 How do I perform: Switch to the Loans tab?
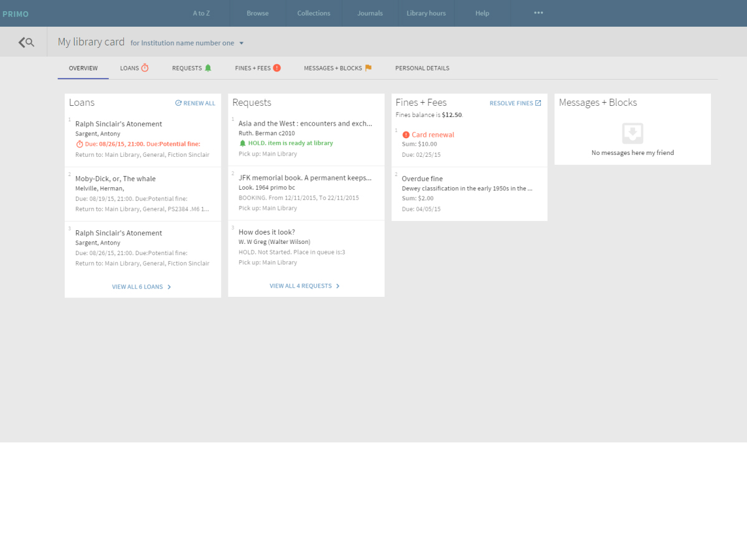134,68
